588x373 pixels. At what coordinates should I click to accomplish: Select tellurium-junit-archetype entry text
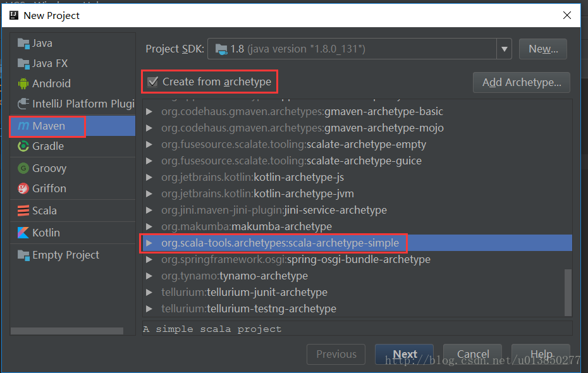click(244, 293)
